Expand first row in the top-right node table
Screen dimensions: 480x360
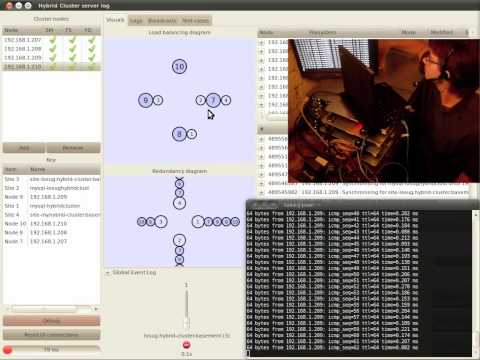point(261,42)
